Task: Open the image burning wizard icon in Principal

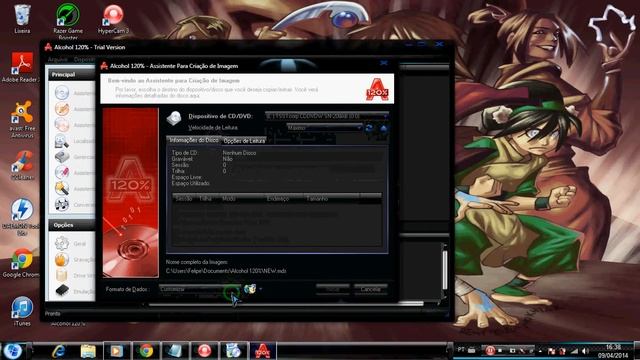Action: pos(62,109)
